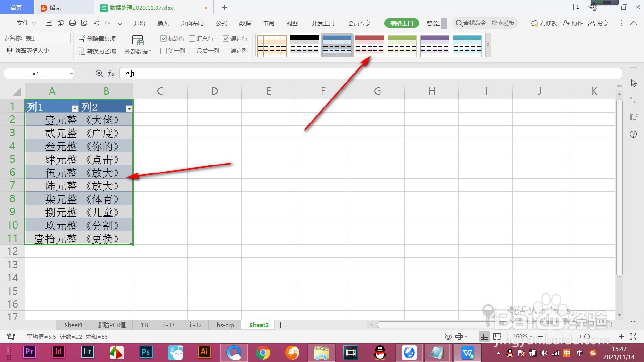
Task: Apply the purple table style
Action: click(435, 45)
